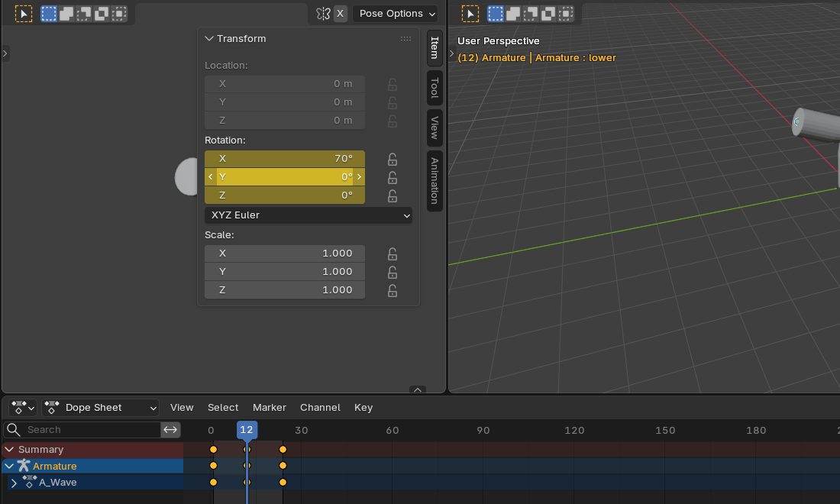Click the Intersect selection mode in right viewport
Screen dimensions: 840x504
pos(566,14)
